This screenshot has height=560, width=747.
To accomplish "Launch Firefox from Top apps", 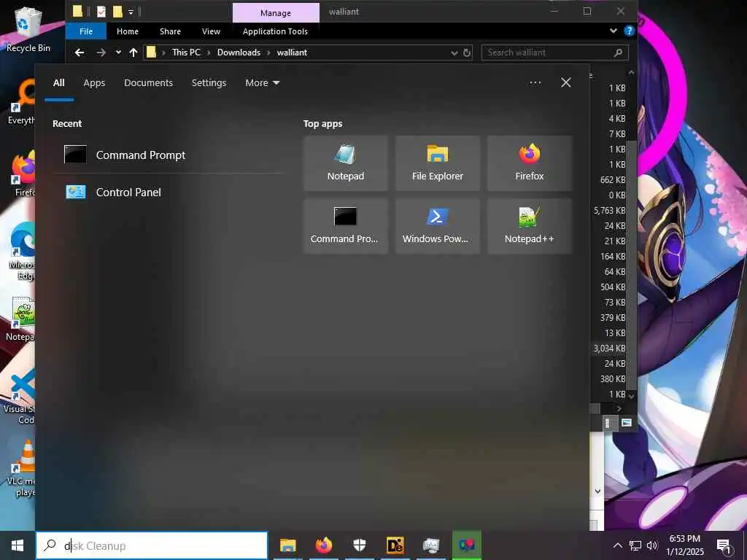I will tap(530, 163).
